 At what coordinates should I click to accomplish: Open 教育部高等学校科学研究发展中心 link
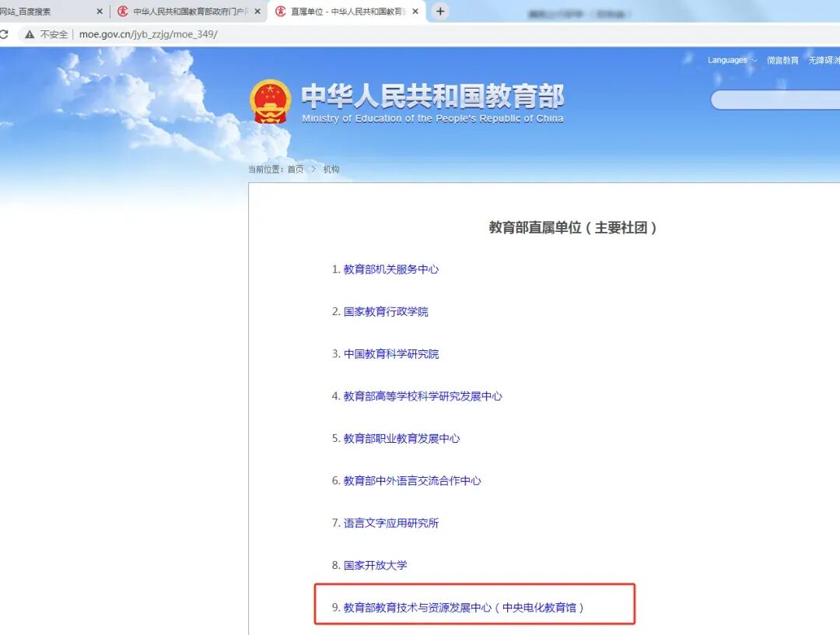tap(422, 397)
